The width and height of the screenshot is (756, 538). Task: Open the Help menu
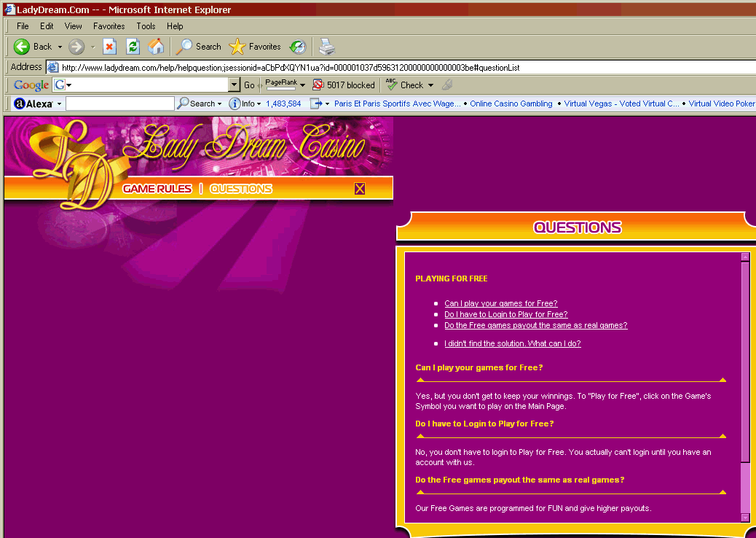(x=175, y=26)
